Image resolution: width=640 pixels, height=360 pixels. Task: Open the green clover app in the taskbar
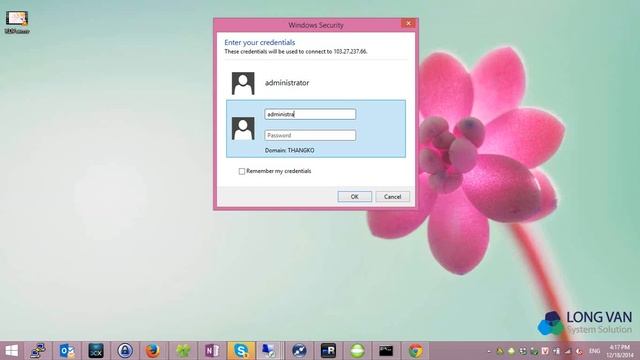click(x=183, y=351)
